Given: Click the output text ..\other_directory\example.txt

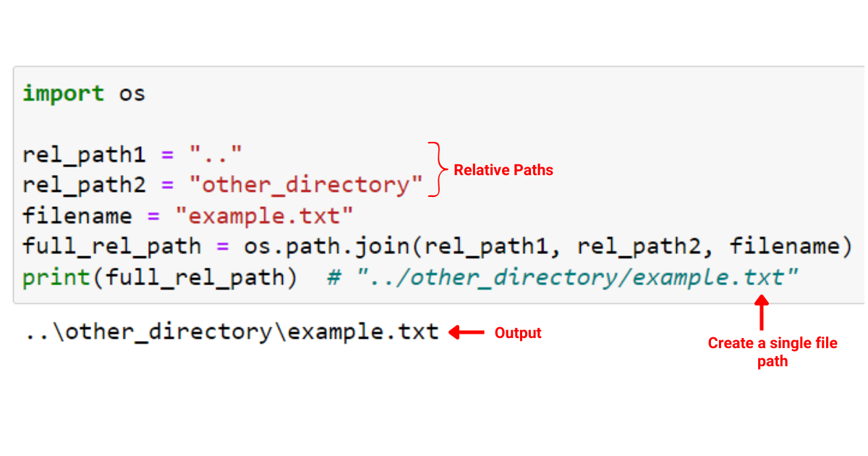Looking at the screenshot, I should click(231, 332).
